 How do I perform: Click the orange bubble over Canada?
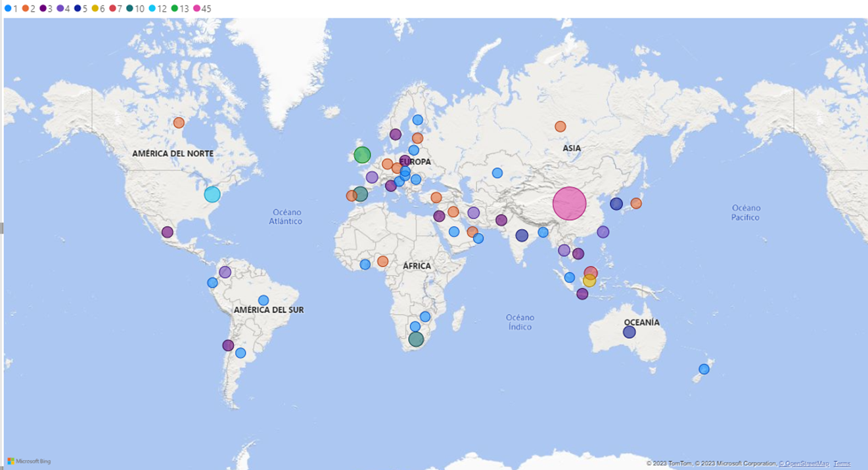[x=179, y=123]
